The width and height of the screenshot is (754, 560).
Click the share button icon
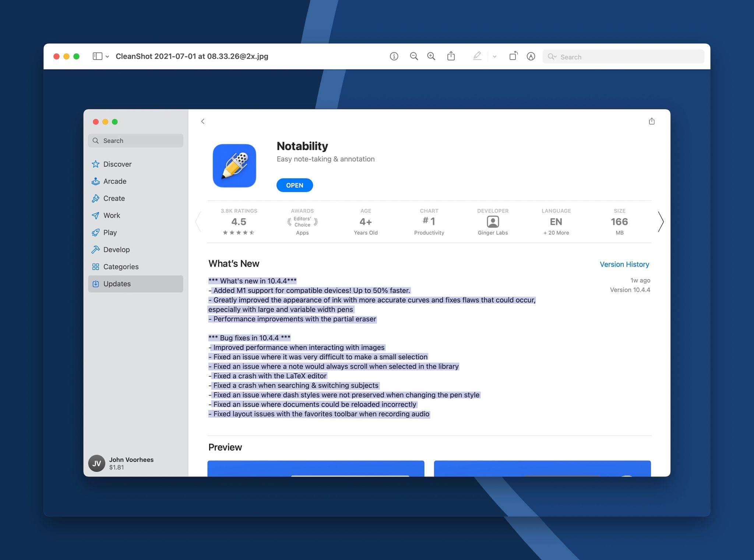(x=652, y=122)
